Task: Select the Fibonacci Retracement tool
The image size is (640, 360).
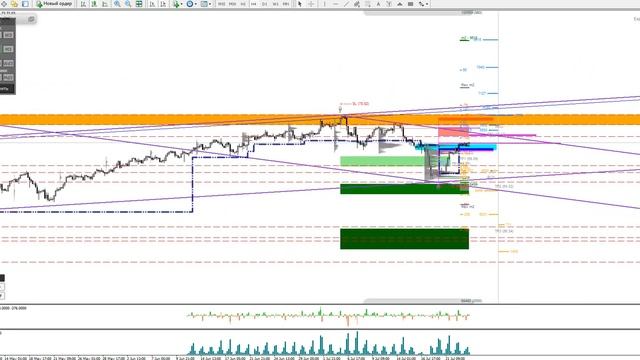Action: coord(368,4)
